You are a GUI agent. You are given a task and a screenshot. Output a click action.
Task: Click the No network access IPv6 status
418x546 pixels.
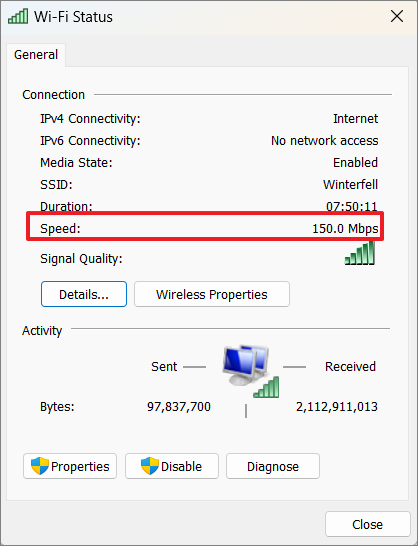[324, 141]
